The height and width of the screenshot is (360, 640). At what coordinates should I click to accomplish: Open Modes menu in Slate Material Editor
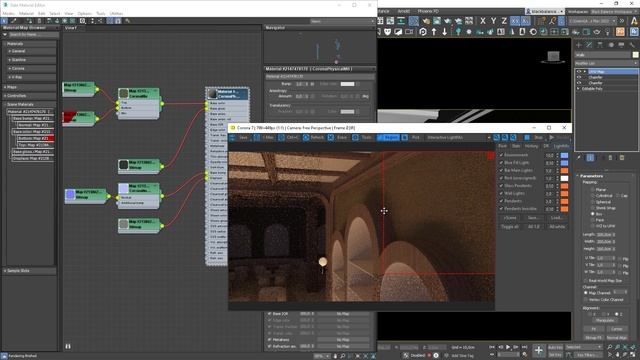coord(8,13)
